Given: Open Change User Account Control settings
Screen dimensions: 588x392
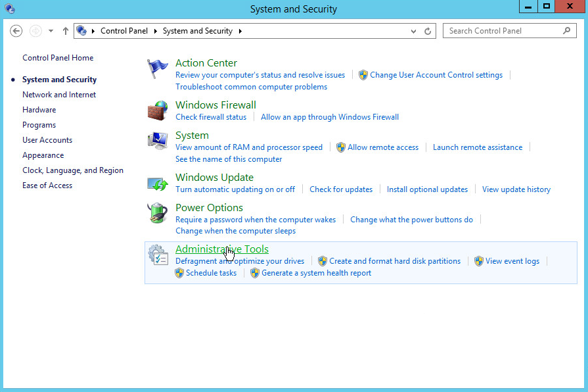Looking at the screenshot, I should [x=436, y=75].
